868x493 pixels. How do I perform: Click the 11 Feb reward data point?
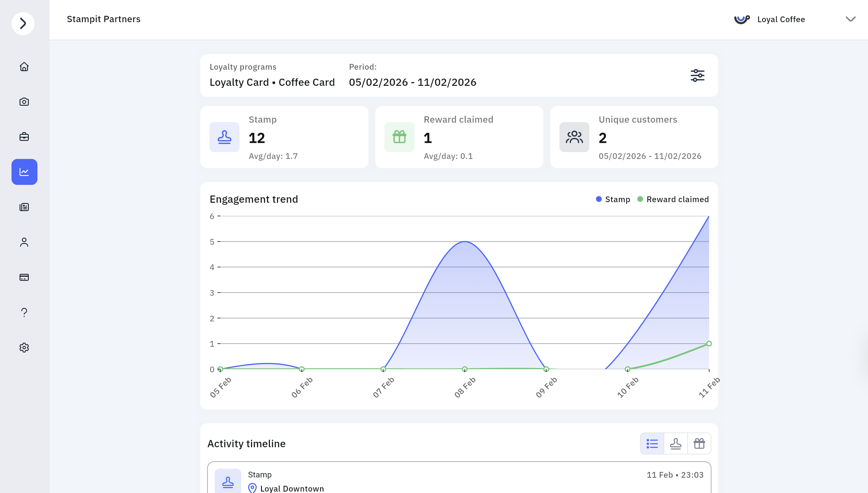click(709, 344)
